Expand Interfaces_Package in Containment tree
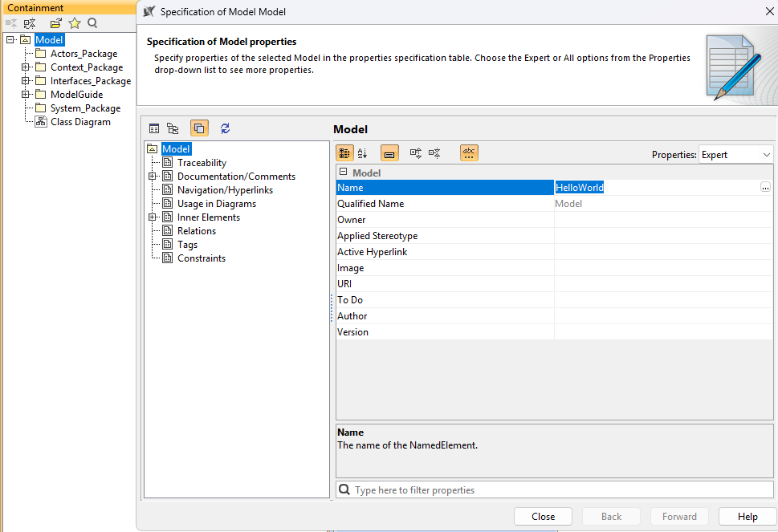Viewport: 778px width, 532px height. click(25, 81)
